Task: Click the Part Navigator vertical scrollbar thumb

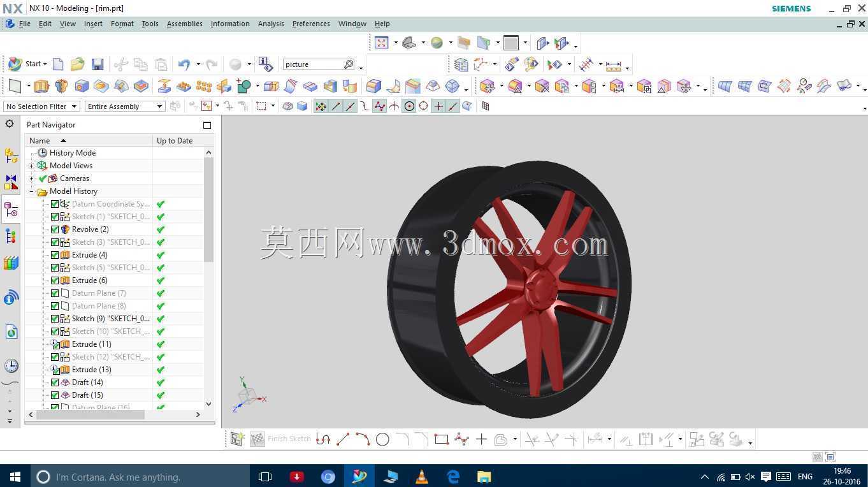Action: pyautogui.click(x=208, y=210)
